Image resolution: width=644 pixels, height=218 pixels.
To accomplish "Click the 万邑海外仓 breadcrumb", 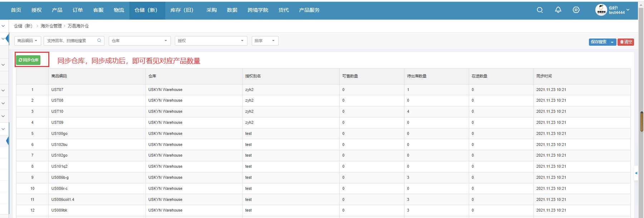I will point(78,26).
